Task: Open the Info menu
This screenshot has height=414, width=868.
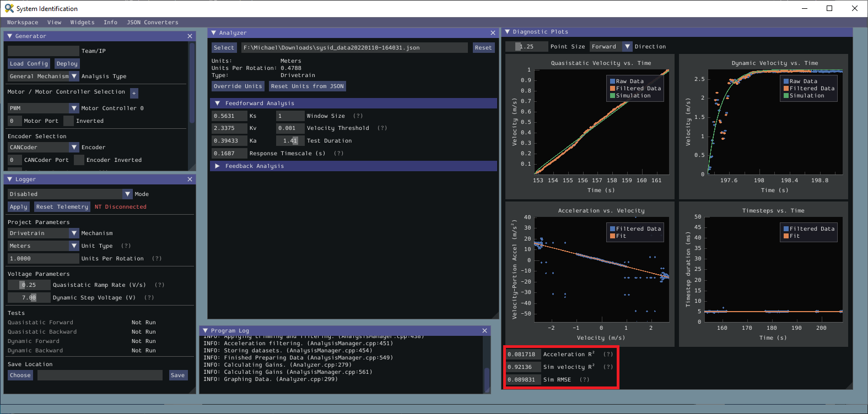Action: click(x=110, y=23)
